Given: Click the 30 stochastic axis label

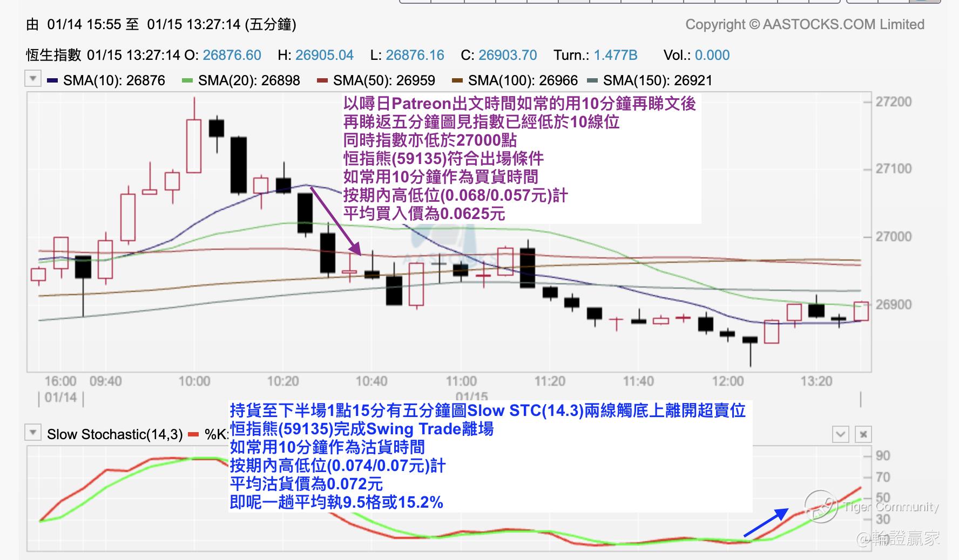Looking at the screenshot, I should [883, 520].
